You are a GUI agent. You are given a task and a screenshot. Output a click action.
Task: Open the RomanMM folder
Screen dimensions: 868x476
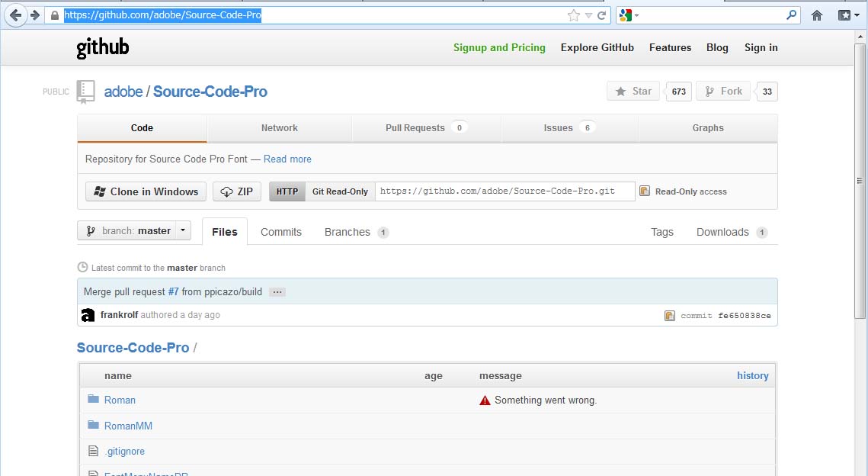(x=128, y=426)
